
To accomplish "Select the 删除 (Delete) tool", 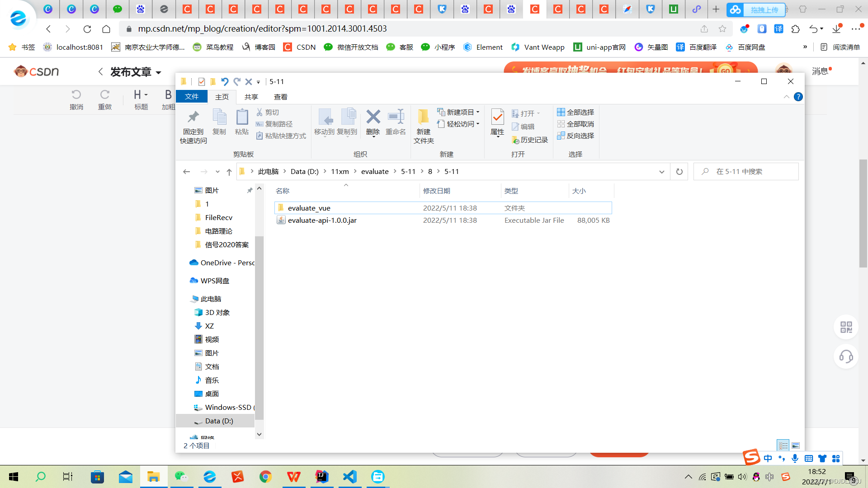I will [x=373, y=123].
